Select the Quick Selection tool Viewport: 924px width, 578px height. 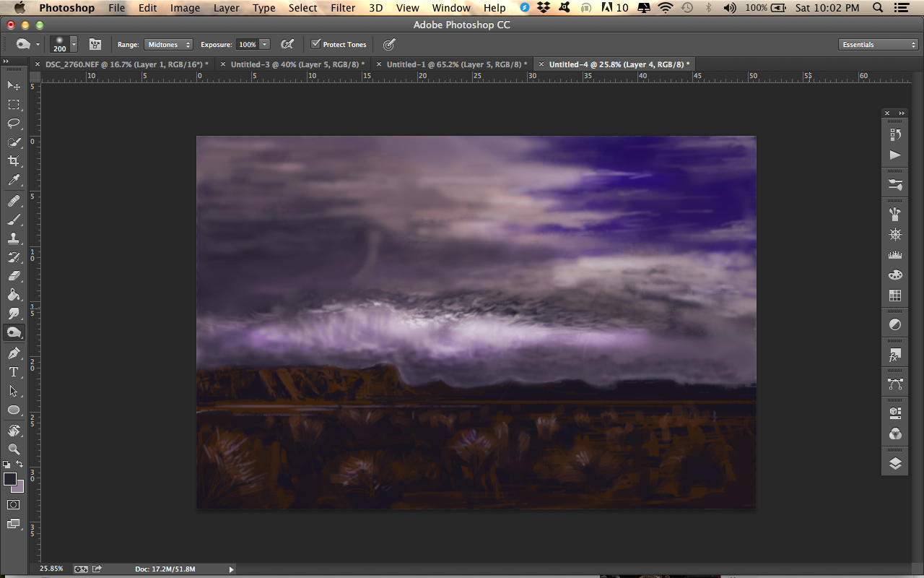14,142
